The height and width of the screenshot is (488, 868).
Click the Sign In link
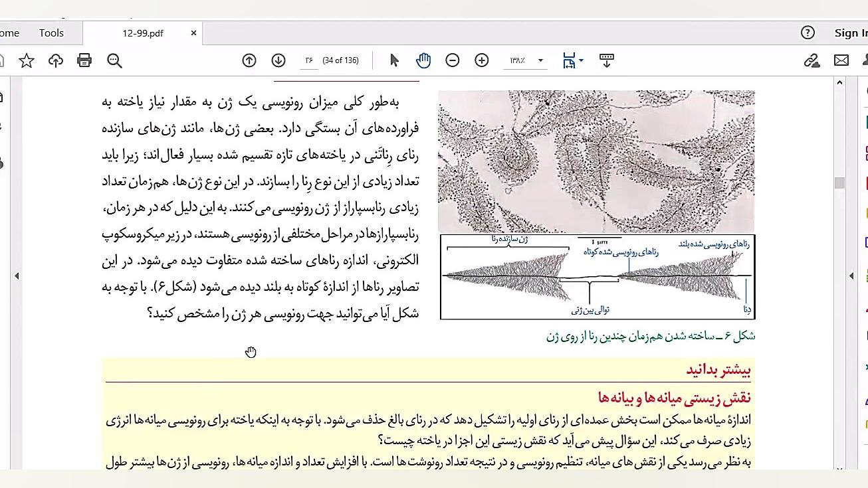851,32
